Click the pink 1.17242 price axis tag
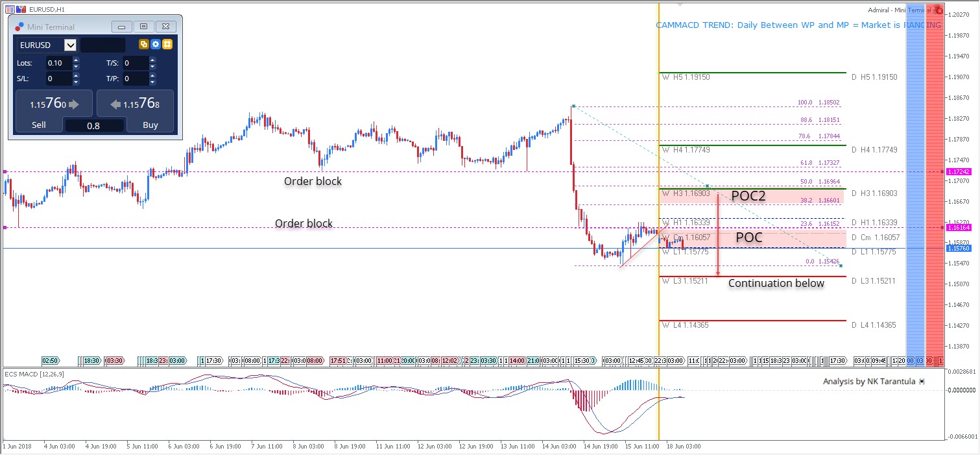The height and width of the screenshot is (455, 980). click(x=958, y=171)
